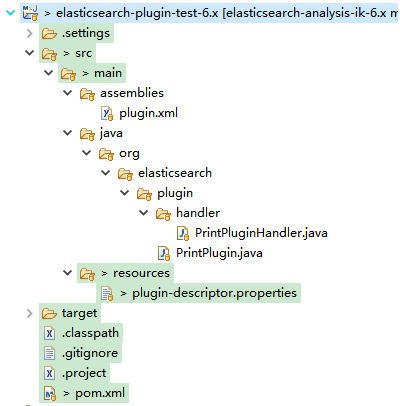
Task: Open PrintPlugin.java file name
Action: [219, 253]
